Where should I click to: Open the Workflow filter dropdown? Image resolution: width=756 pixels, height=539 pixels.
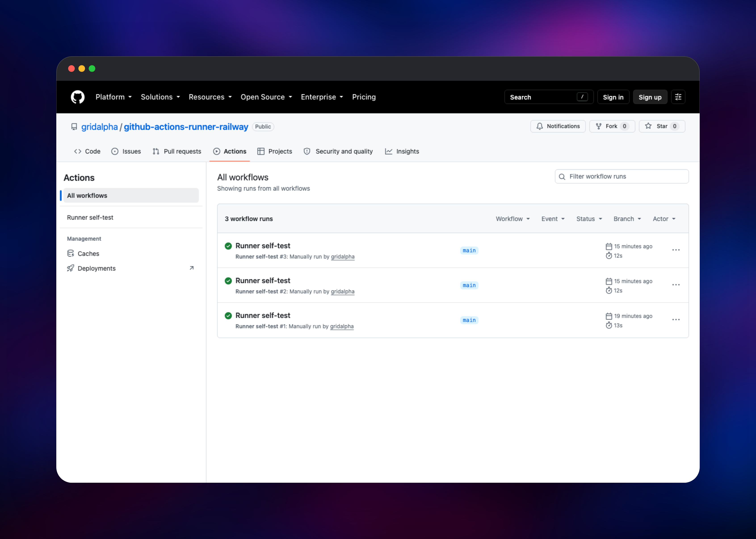513,219
